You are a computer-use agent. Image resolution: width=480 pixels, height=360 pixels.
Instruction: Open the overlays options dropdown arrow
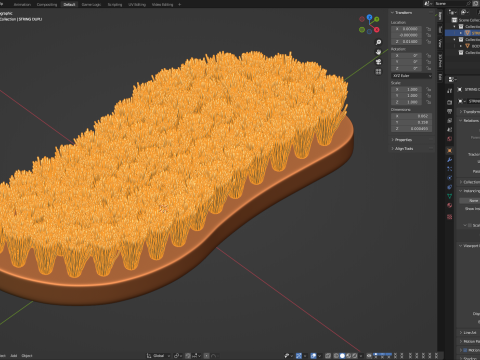point(319,356)
